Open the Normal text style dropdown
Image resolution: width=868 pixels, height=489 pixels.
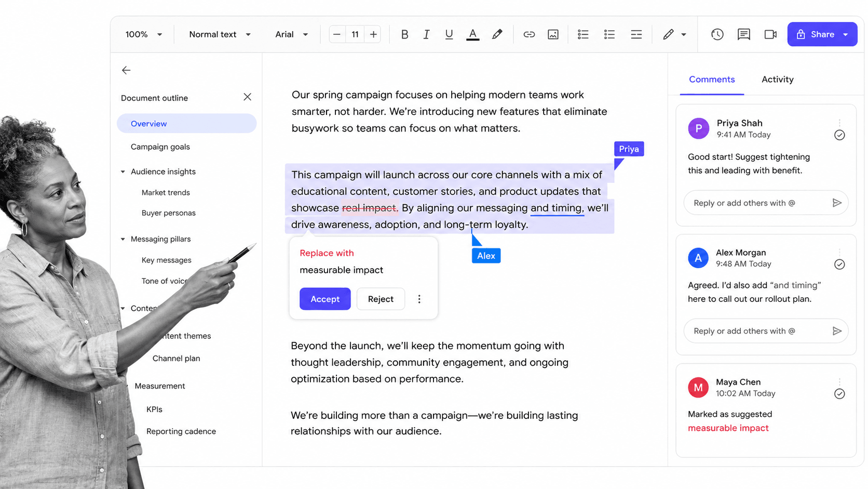point(220,34)
